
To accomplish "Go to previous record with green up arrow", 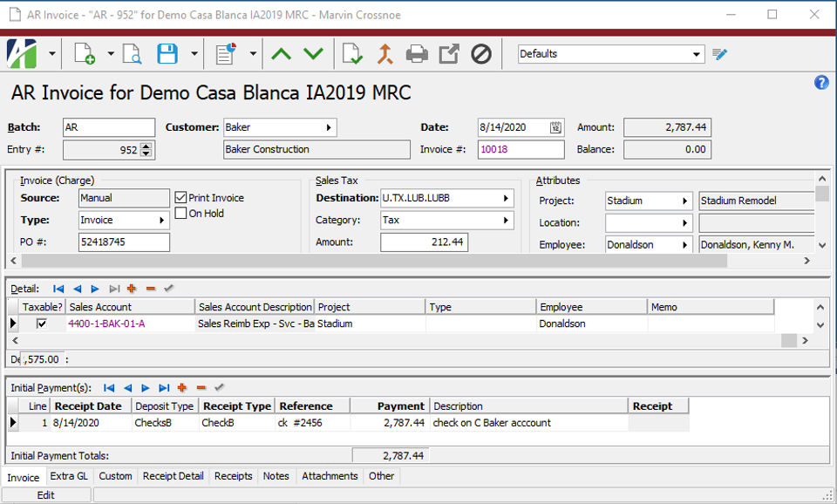I will click(281, 54).
